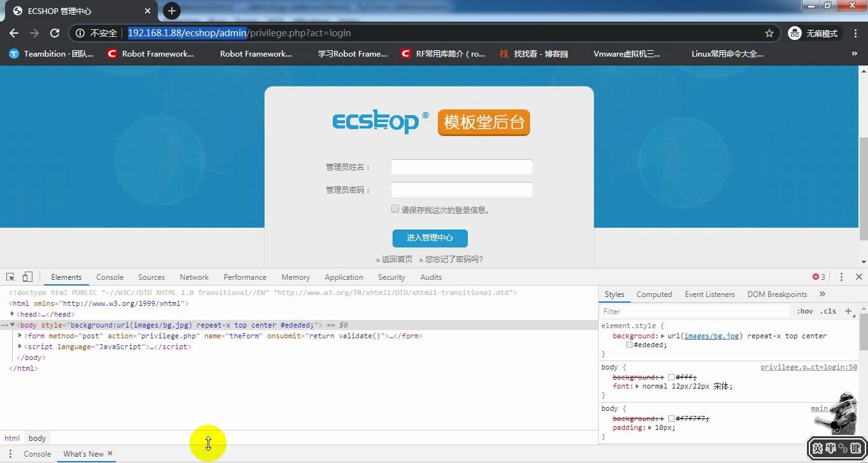
Task: Switch to the Performance tab
Action: [x=245, y=277]
